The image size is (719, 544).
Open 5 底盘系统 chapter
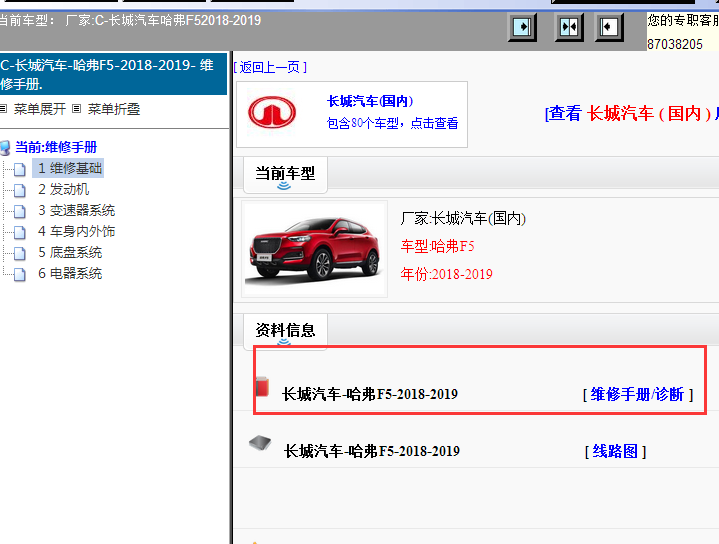[70, 252]
